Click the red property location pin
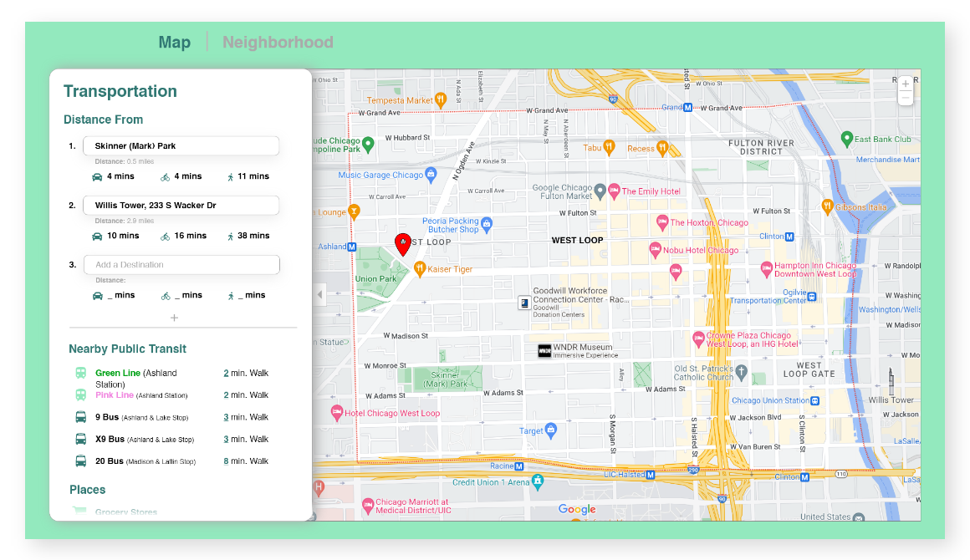This screenshot has height=560, width=970. click(403, 245)
